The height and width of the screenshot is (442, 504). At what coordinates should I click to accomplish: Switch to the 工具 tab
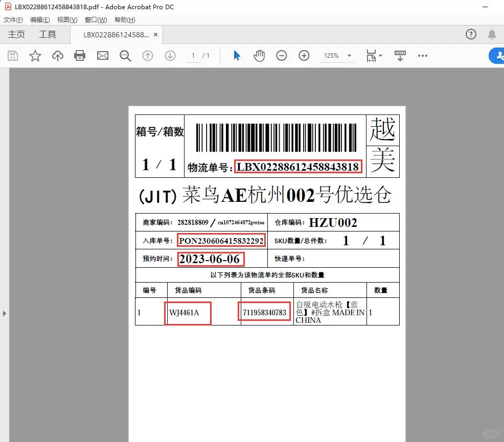(x=48, y=34)
